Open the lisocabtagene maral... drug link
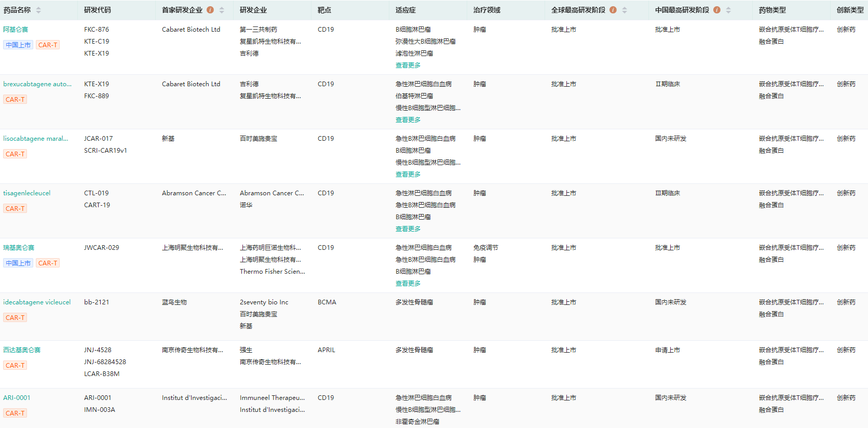868x428 pixels. [36, 139]
